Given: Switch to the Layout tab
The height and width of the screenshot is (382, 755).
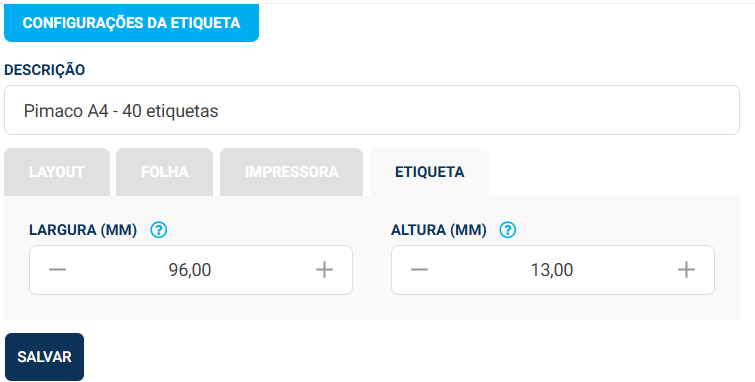Looking at the screenshot, I should (x=57, y=172).
